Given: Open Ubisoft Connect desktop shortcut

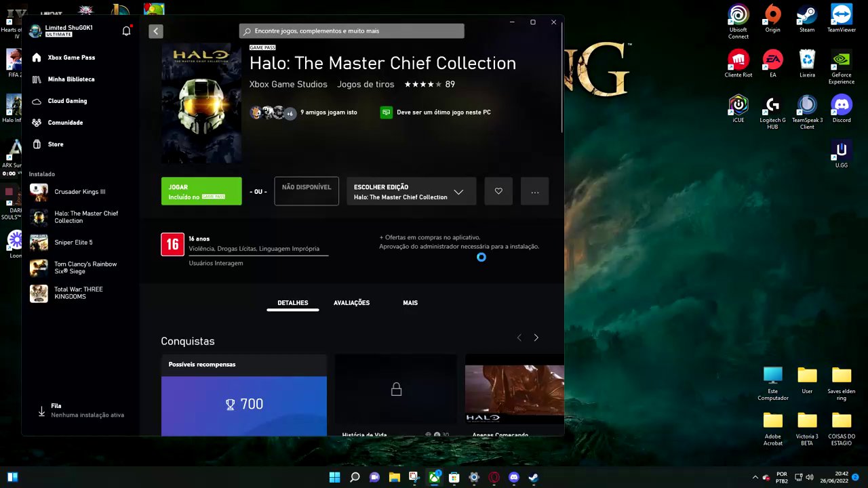Looking at the screenshot, I should (x=738, y=22).
